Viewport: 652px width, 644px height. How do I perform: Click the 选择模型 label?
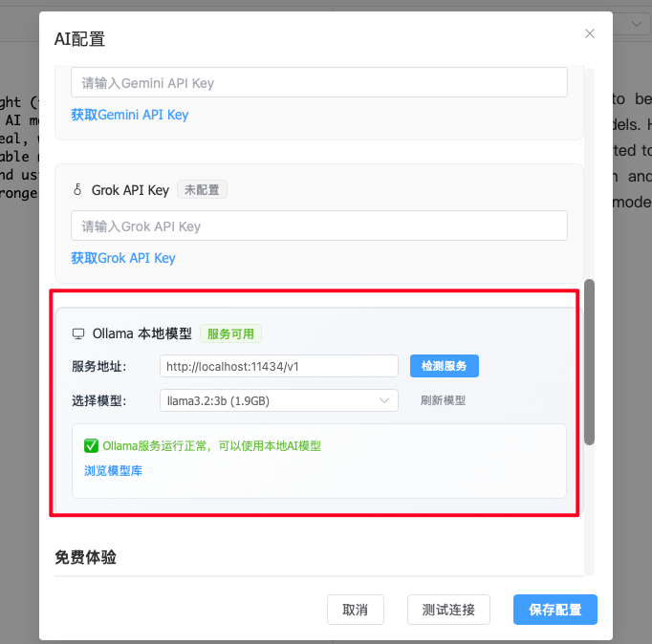click(99, 400)
